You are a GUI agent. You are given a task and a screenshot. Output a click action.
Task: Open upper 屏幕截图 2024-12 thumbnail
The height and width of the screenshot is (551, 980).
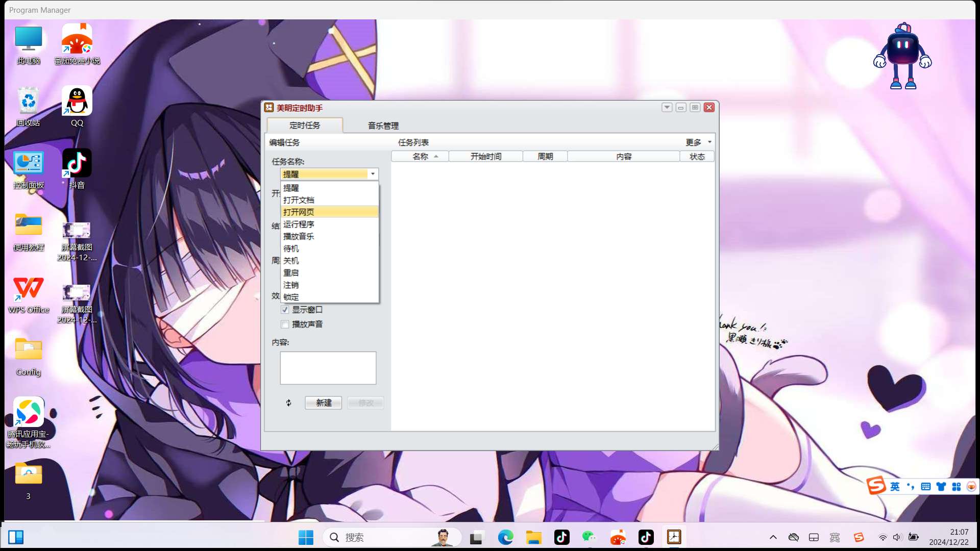(77, 241)
